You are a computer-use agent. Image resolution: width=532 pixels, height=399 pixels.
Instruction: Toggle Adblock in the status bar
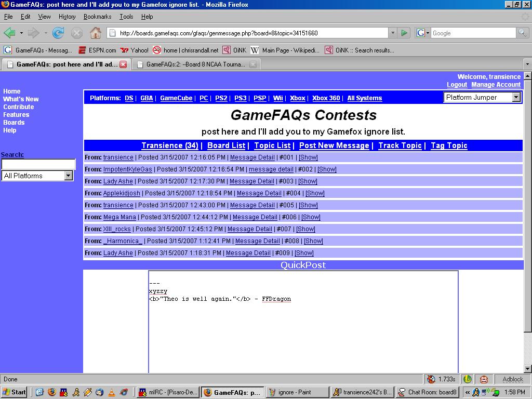(512, 379)
